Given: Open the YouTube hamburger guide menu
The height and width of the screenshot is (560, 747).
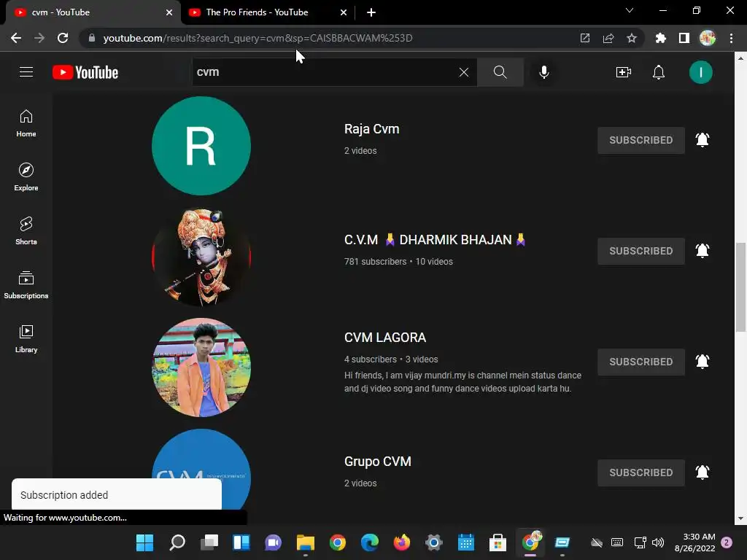Looking at the screenshot, I should click(x=26, y=72).
